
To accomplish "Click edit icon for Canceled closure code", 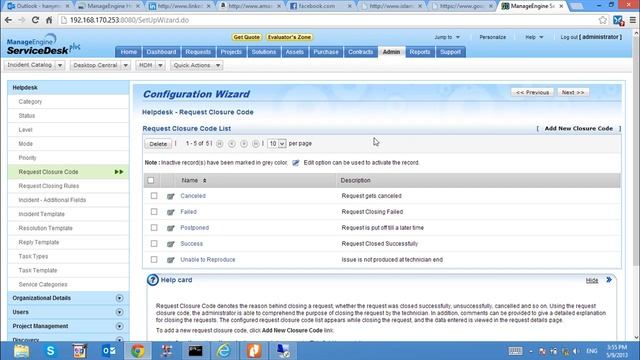I will coord(171,196).
